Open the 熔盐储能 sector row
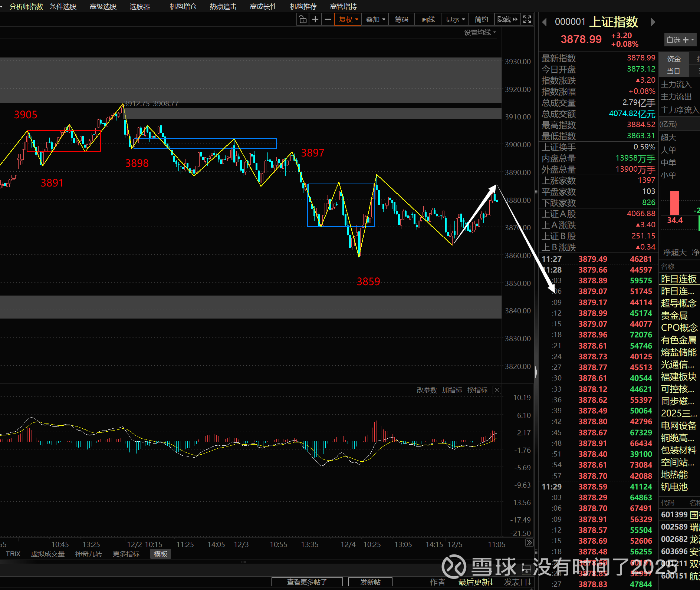This screenshot has width=700, height=590. click(x=679, y=352)
